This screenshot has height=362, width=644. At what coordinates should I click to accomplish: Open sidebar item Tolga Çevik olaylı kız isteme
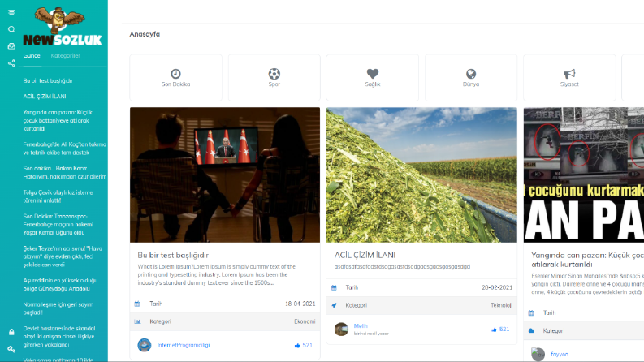pos(58,196)
